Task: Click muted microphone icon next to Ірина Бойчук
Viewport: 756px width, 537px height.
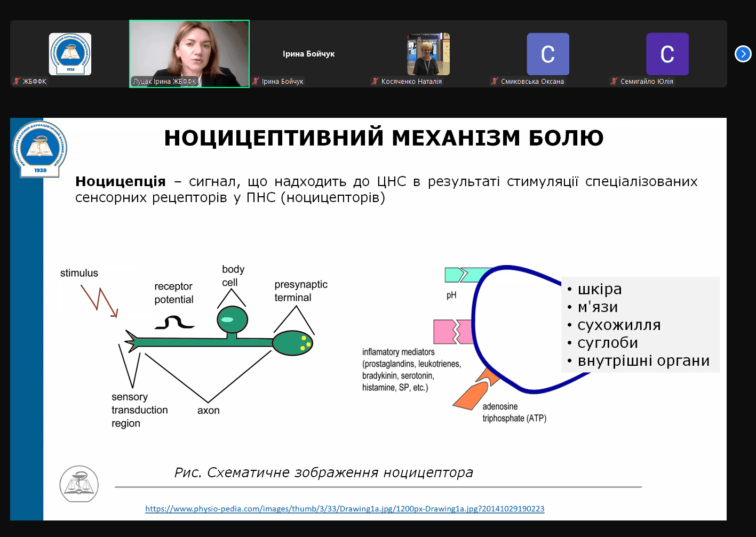Action: pyautogui.click(x=256, y=81)
